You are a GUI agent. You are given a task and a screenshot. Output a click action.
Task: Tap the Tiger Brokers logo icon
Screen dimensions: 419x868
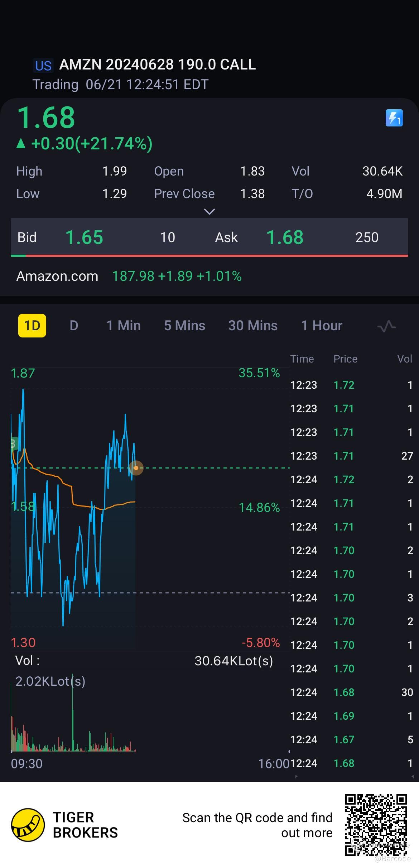coord(28,825)
